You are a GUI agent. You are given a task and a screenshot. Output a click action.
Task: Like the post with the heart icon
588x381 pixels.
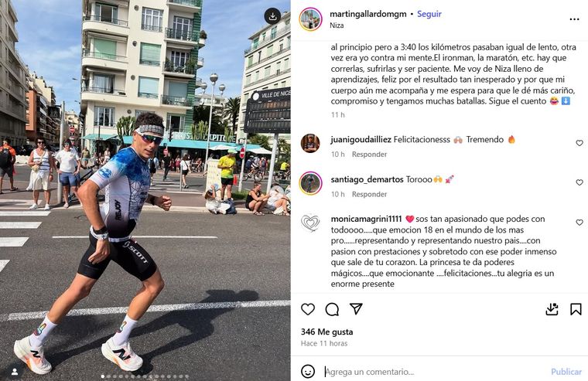pyautogui.click(x=308, y=309)
